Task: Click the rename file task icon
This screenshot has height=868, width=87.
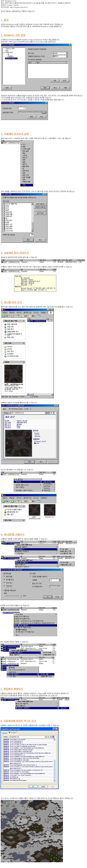Action: coord(5,324)
